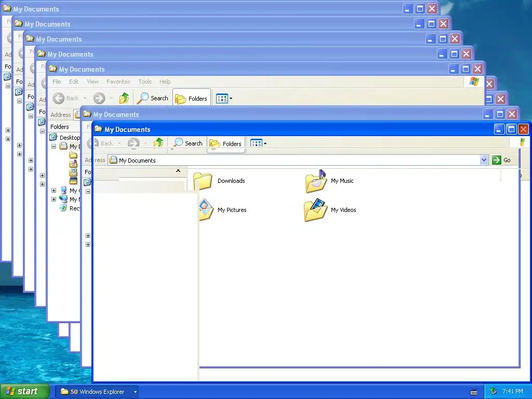Screen dimensions: 532x399
Task: Open the View menu
Action: click(x=92, y=82)
